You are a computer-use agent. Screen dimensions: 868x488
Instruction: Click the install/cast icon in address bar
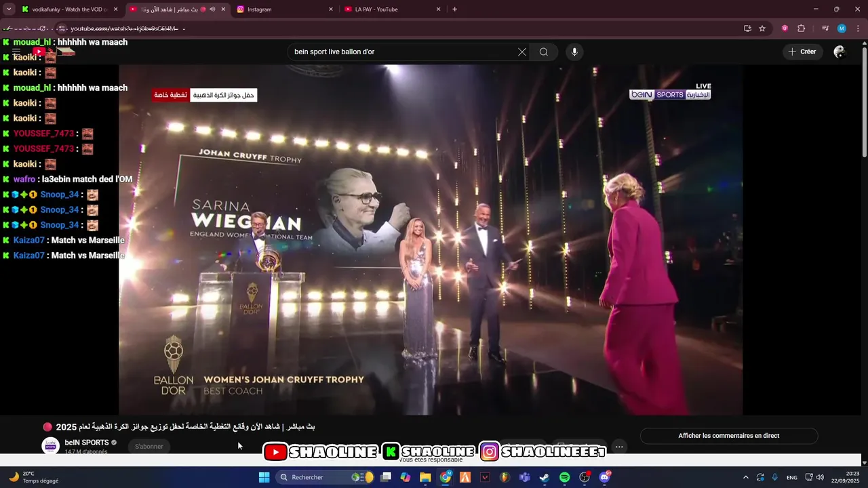point(747,28)
